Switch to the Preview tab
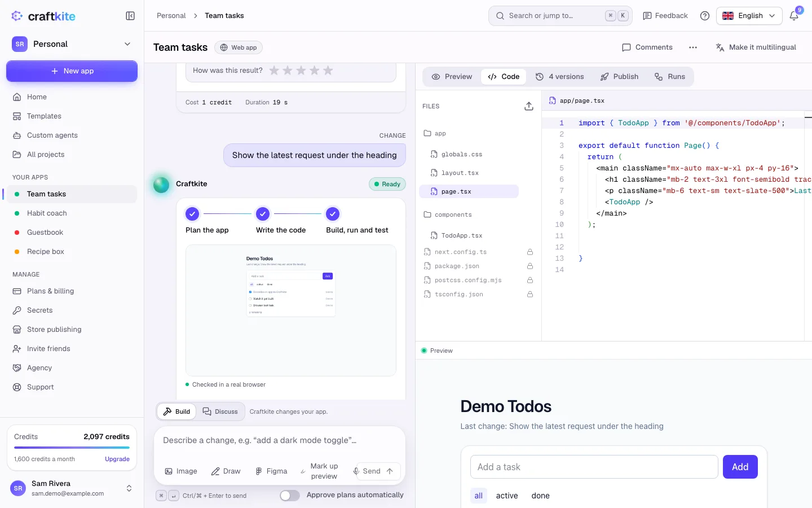The width and height of the screenshot is (812, 508). coord(452,77)
